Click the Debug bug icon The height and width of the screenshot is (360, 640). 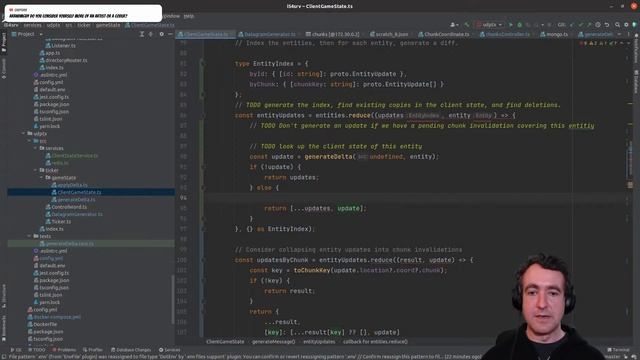(x=520, y=25)
